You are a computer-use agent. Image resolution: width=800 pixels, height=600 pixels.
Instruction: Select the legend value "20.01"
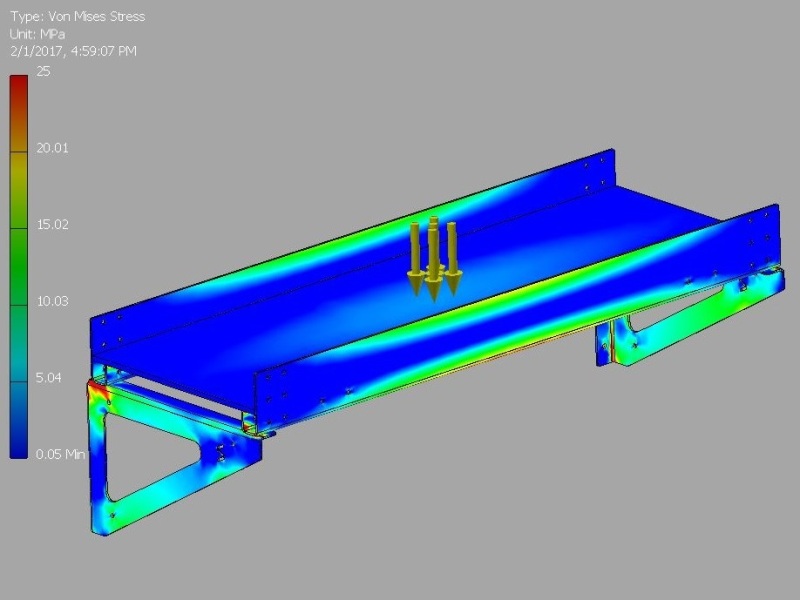[52, 148]
